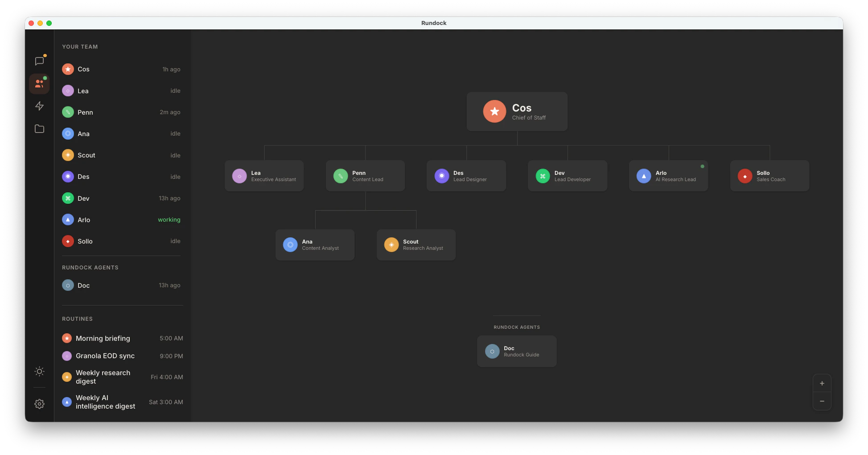Click Penn's green avatar in team list
This screenshot has width=868, height=455.
click(x=68, y=112)
